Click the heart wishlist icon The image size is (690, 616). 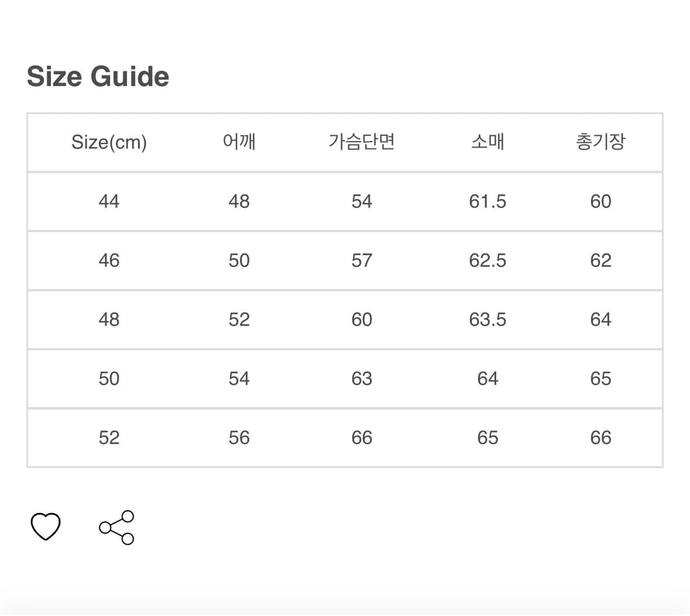(x=45, y=527)
